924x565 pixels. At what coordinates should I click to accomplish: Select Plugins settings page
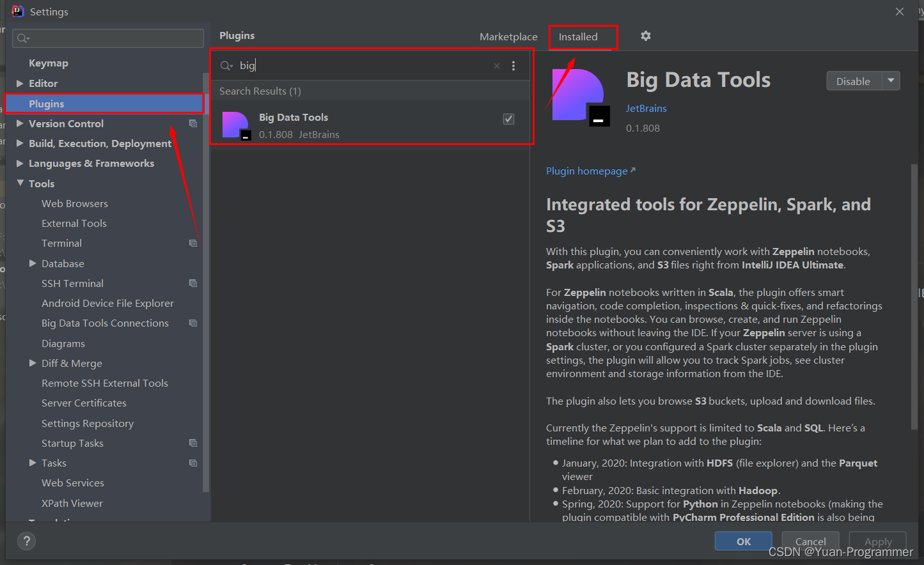(104, 104)
